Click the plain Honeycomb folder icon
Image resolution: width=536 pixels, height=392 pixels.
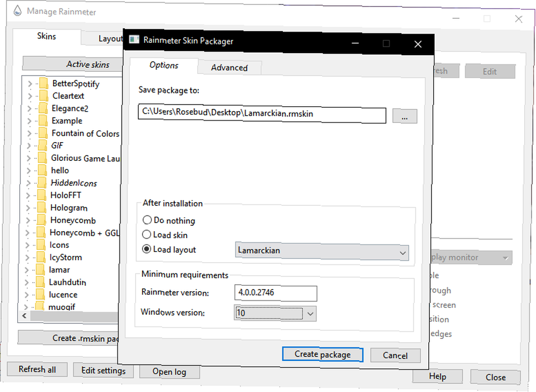41,220
